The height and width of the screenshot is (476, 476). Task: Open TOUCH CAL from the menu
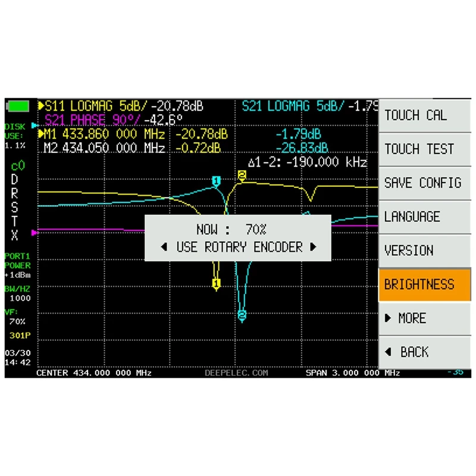[x=425, y=115]
